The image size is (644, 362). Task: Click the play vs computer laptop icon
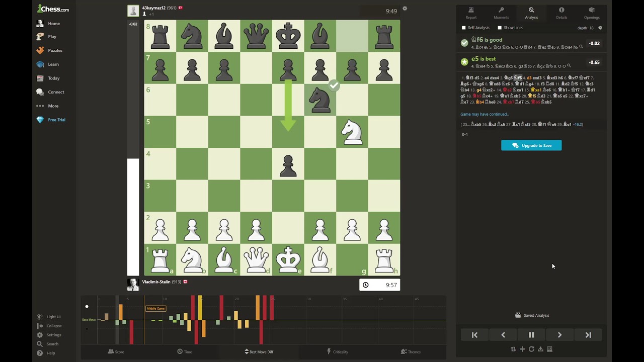click(549, 349)
